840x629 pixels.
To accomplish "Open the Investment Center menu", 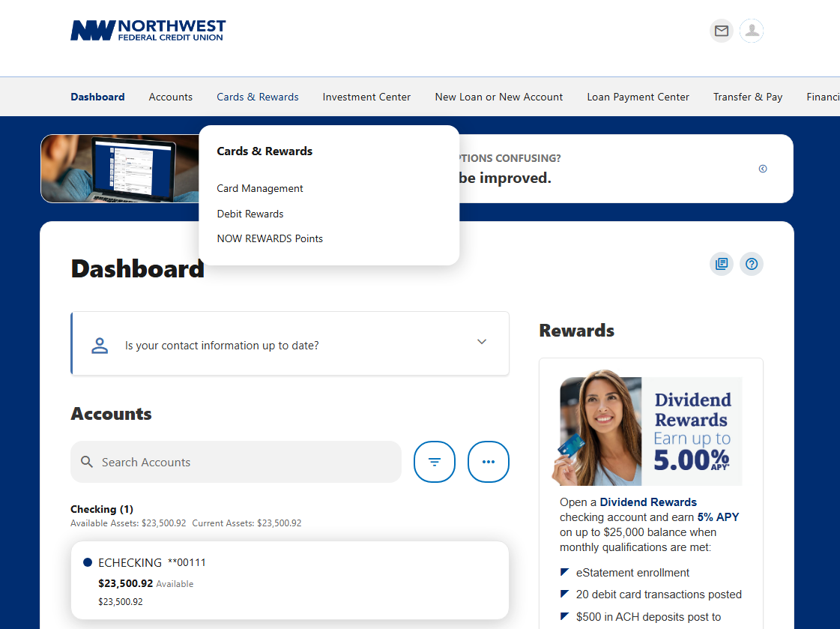I will click(x=366, y=97).
